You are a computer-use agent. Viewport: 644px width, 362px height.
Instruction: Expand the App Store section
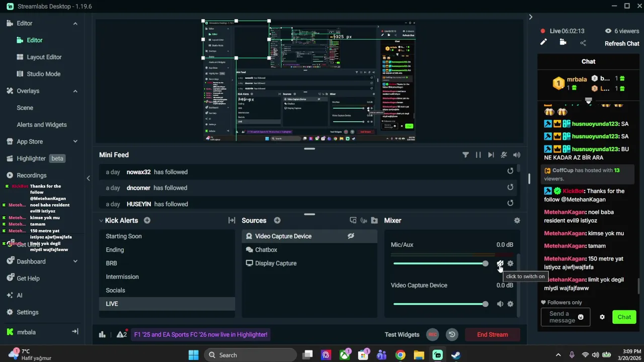pos(75,142)
